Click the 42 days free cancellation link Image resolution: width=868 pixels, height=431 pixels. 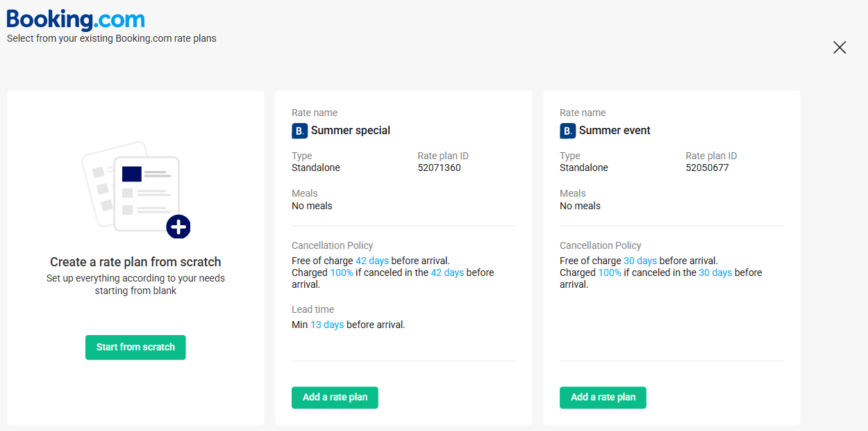click(372, 261)
